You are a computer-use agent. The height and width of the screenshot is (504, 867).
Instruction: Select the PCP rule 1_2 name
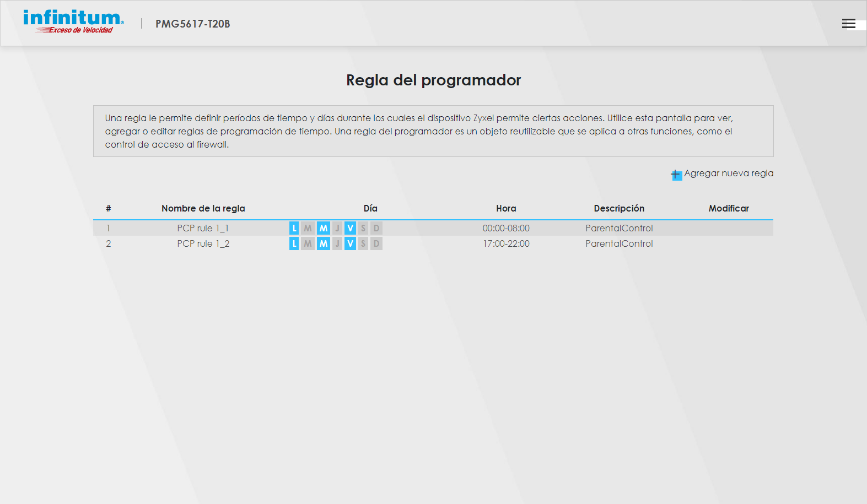tap(203, 243)
